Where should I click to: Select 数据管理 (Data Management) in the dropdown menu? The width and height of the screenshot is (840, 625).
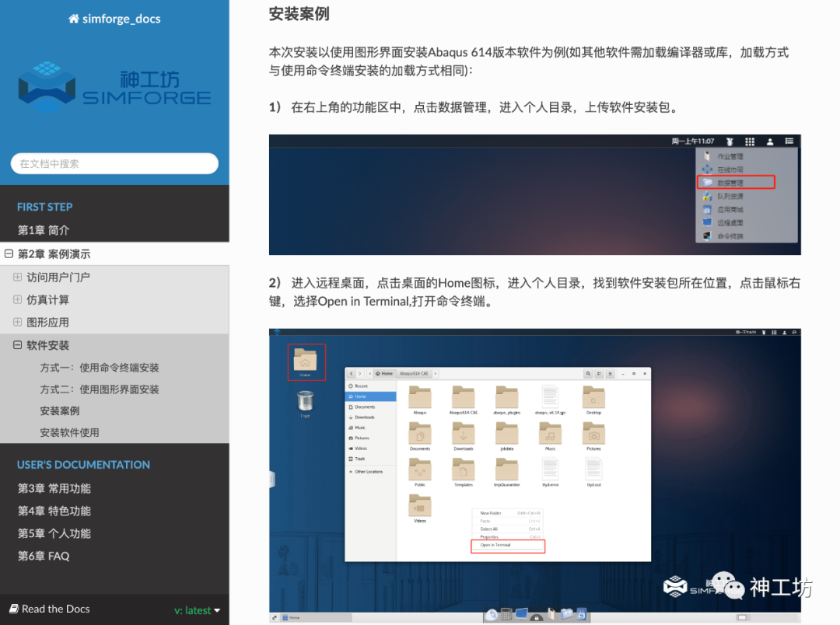point(730,183)
